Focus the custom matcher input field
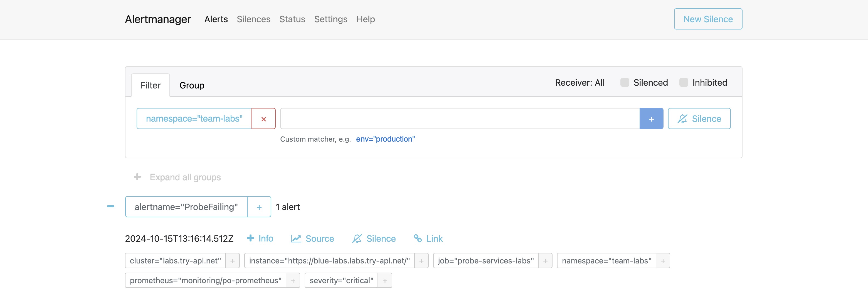This screenshot has width=868, height=306. point(460,119)
